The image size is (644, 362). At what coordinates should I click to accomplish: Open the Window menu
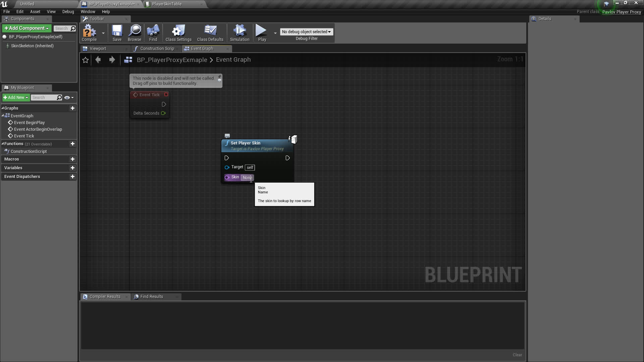[x=88, y=11]
